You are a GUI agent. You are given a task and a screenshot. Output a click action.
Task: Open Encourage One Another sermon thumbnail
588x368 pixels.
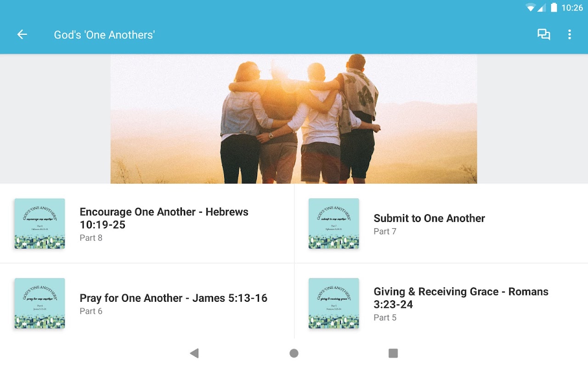(x=40, y=224)
